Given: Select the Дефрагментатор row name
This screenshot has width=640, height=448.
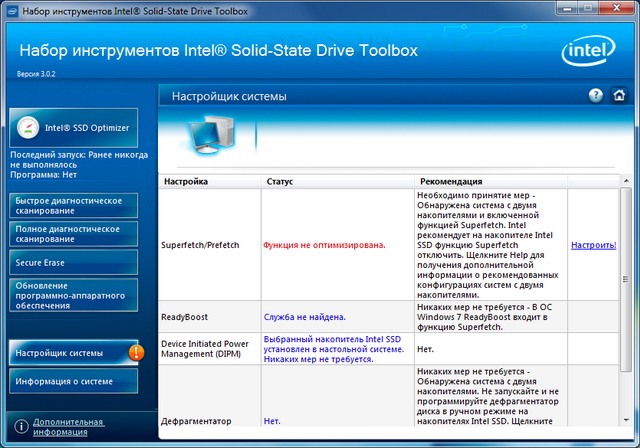Looking at the screenshot, I should [196, 421].
